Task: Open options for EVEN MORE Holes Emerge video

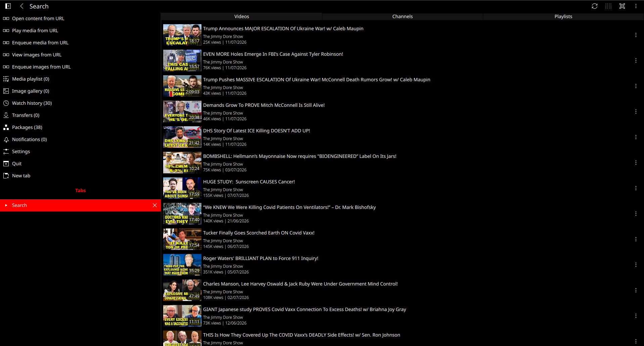Action: click(636, 60)
